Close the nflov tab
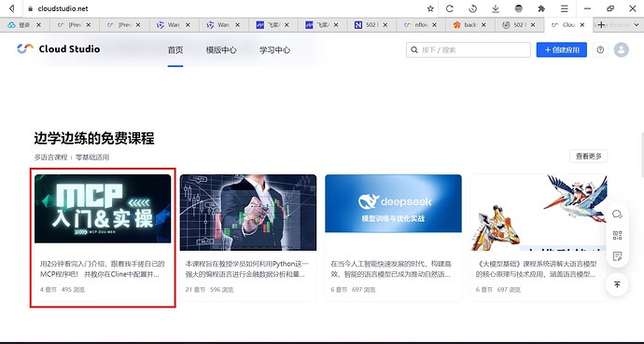This screenshot has height=344, width=644. point(435,25)
